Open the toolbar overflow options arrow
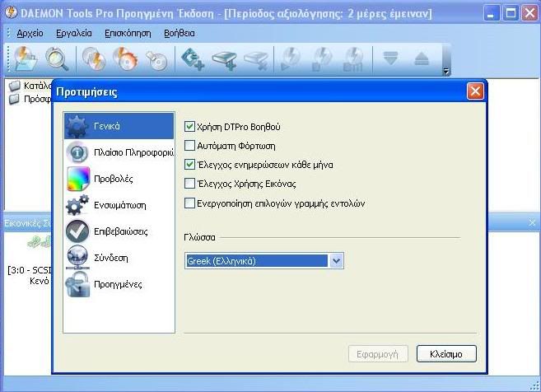The height and width of the screenshot is (392, 541). pos(446,71)
